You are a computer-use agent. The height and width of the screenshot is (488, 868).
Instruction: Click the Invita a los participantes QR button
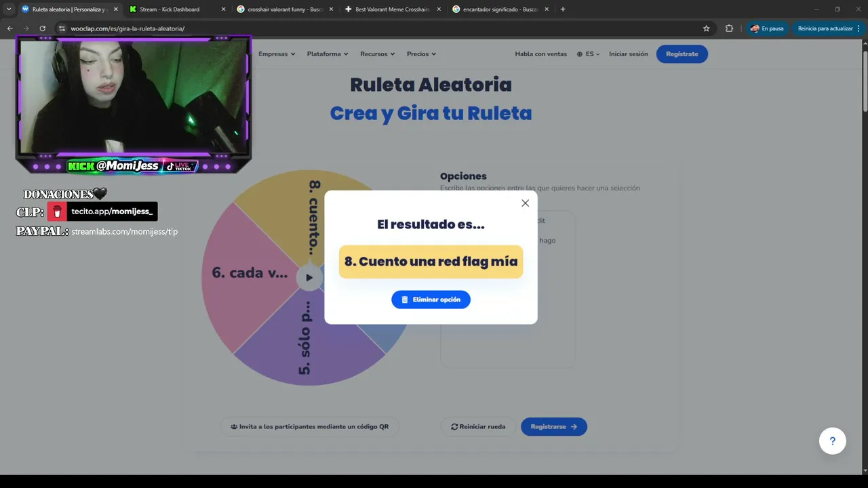(x=310, y=426)
